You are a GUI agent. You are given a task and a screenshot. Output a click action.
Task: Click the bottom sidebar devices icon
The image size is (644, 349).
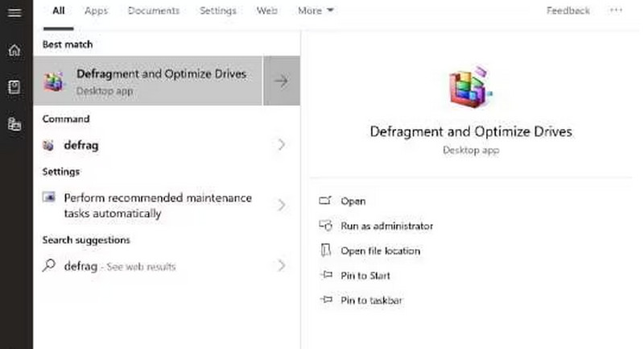click(x=14, y=124)
